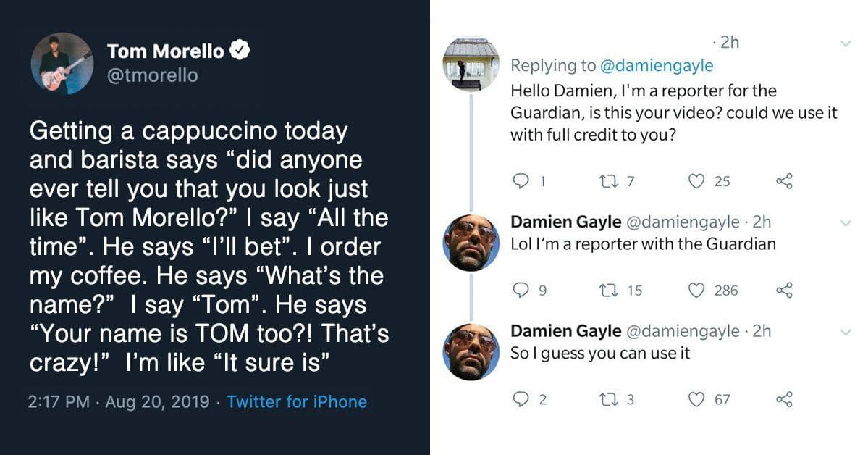The width and height of the screenshot is (868, 455).
Task: Click the "Twitter for iPhone" source link
Action: [x=297, y=402]
